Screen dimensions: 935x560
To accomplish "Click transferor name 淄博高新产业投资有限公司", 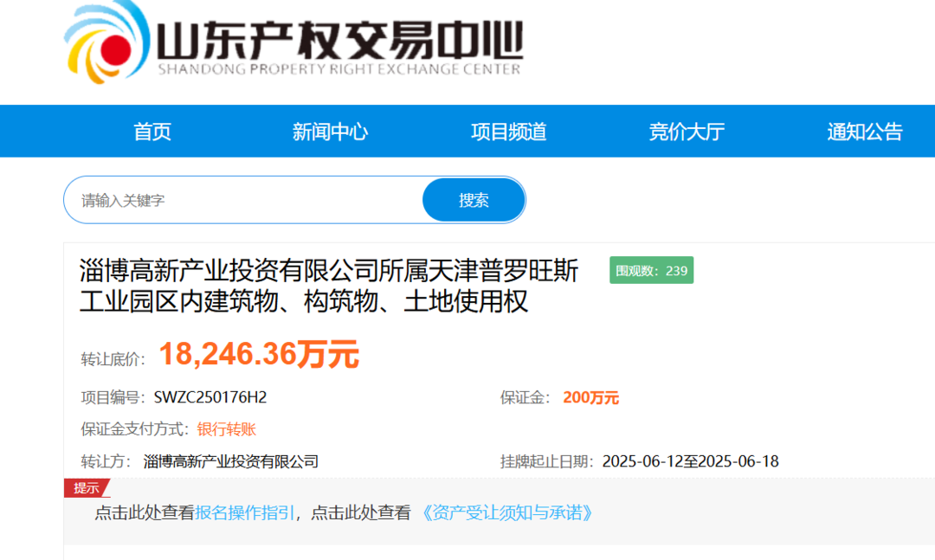I will click(231, 461).
